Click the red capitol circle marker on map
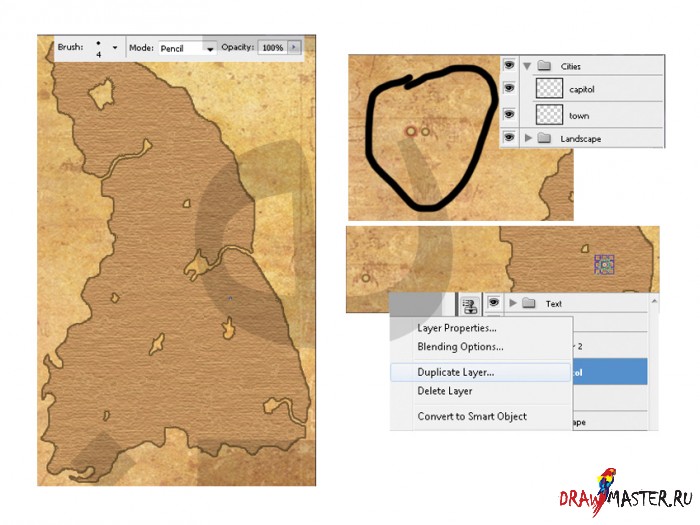Image resolution: width=700 pixels, height=525 pixels. click(x=410, y=131)
